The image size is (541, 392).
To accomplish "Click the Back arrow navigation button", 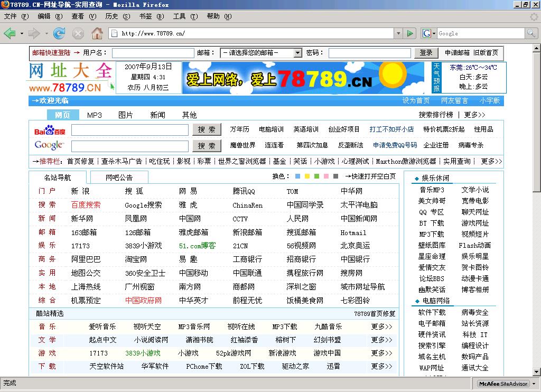I will pos(10,33).
